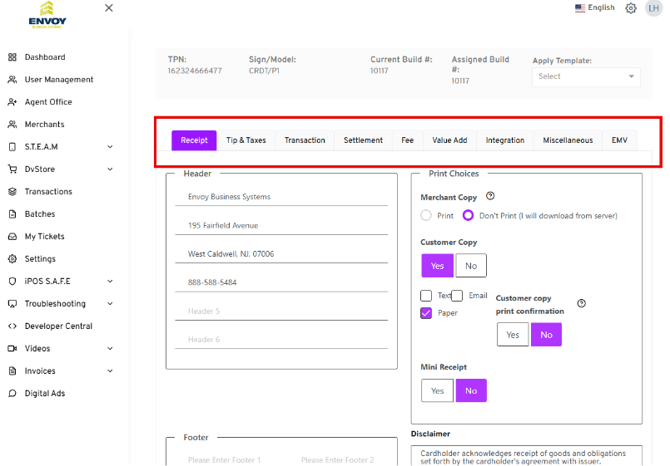Click Customer copy print confirmation help icon

pyautogui.click(x=581, y=303)
